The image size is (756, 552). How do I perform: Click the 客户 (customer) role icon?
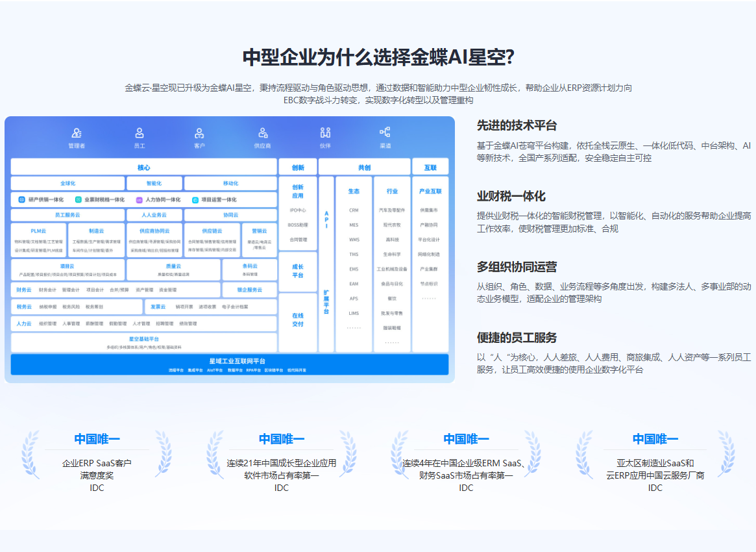tap(199, 133)
